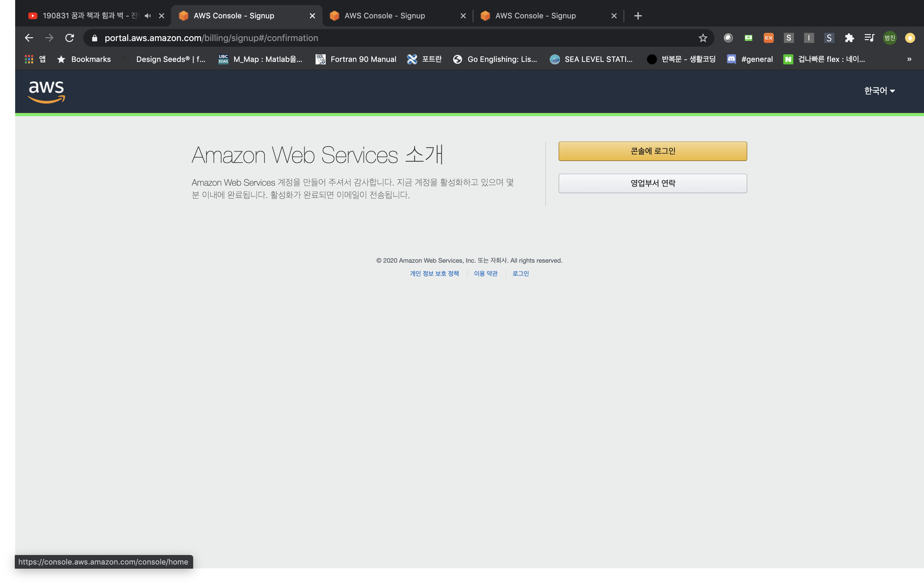
Task: Switch to third AWS Console Signup tab
Action: (x=535, y=16)
